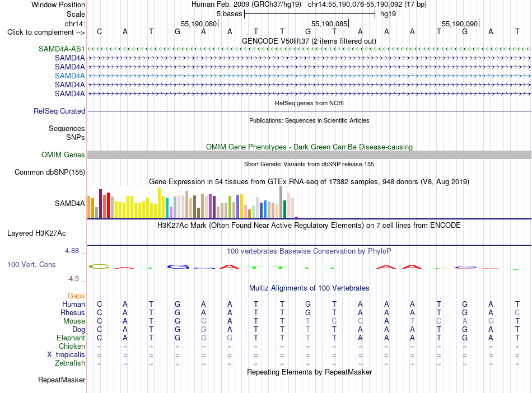
Task: Click the first base C in sequence row
Action: [100, 31]
